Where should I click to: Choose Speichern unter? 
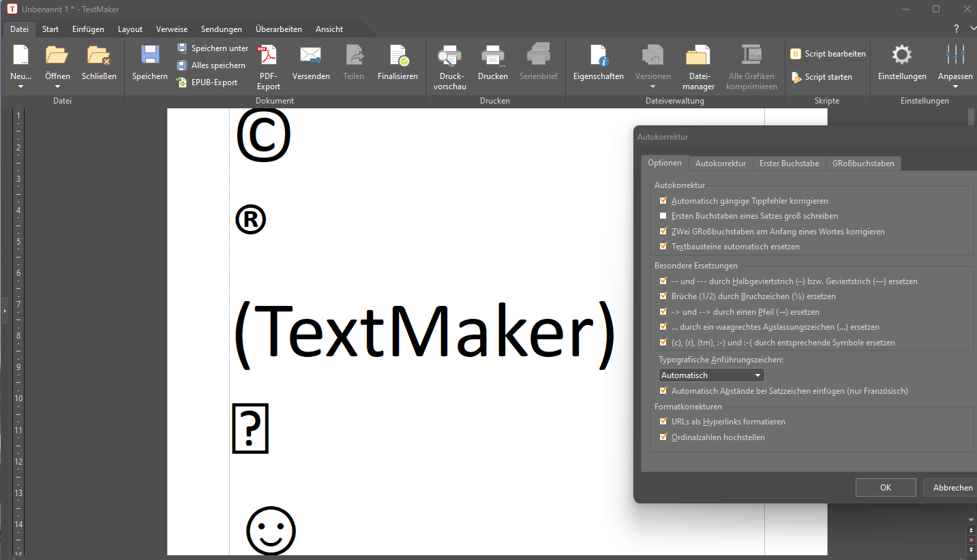point(213,48)
